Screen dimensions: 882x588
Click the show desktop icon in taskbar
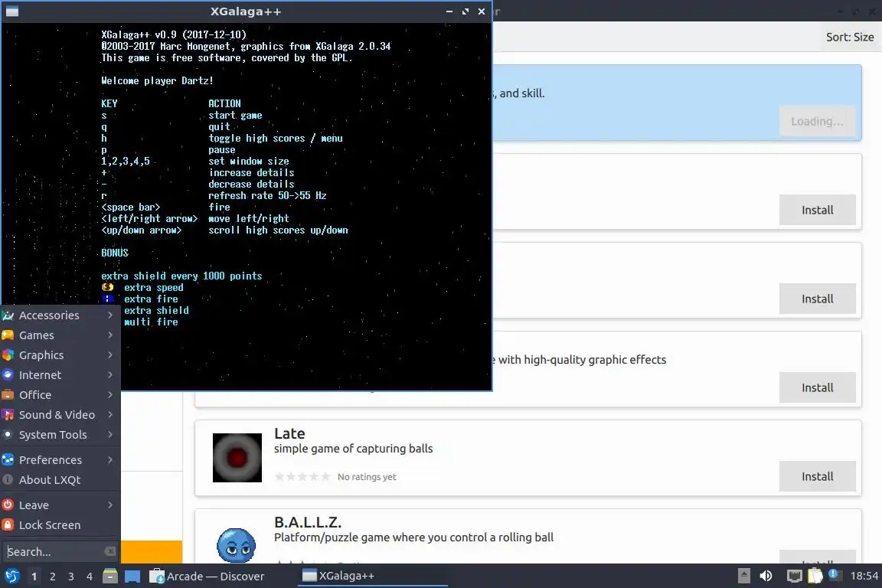tap(132, 577)
